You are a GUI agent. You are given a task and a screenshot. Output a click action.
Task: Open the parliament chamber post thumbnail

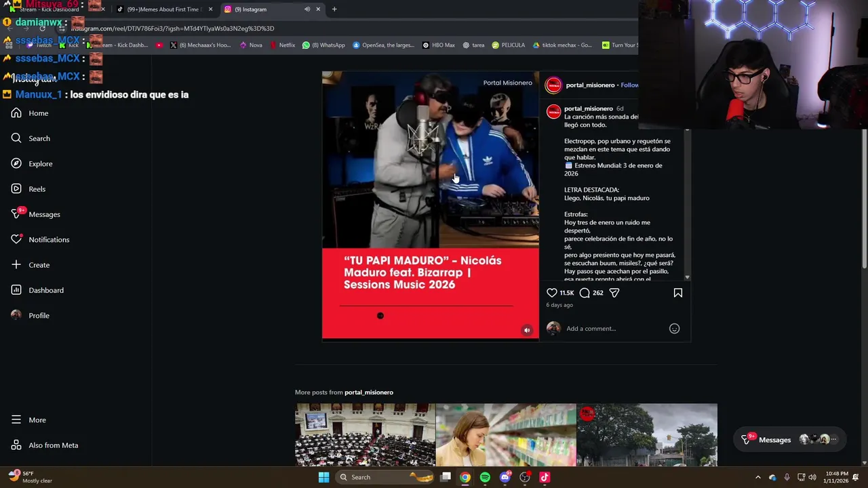point(365,435)
